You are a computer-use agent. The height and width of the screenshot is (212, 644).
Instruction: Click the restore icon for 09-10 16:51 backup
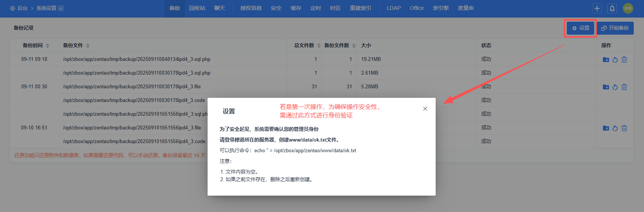pos(615,128)
